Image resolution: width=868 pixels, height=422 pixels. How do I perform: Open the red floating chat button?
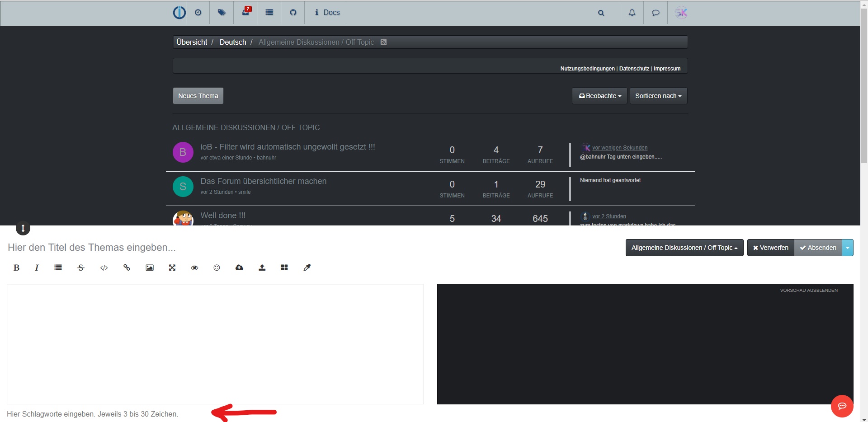(x=842, y=406)
